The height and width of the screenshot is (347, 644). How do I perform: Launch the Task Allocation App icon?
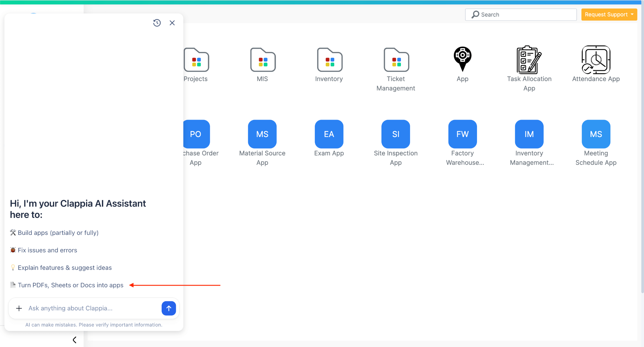click(529, 60)
